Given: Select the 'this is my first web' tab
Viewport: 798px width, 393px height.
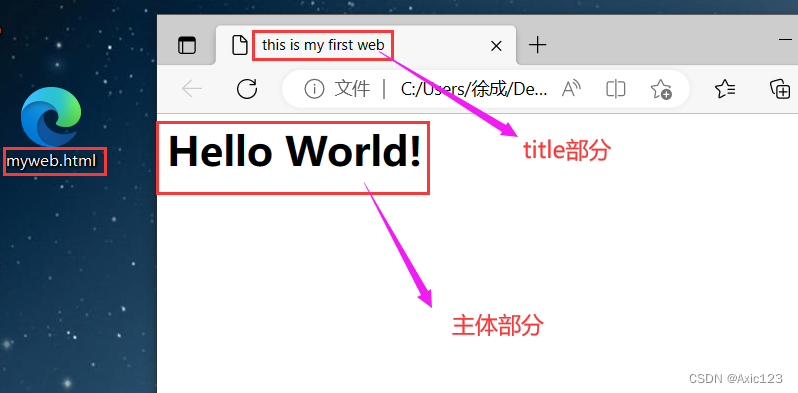Looking at the screenshot, I should coord(366,45).
